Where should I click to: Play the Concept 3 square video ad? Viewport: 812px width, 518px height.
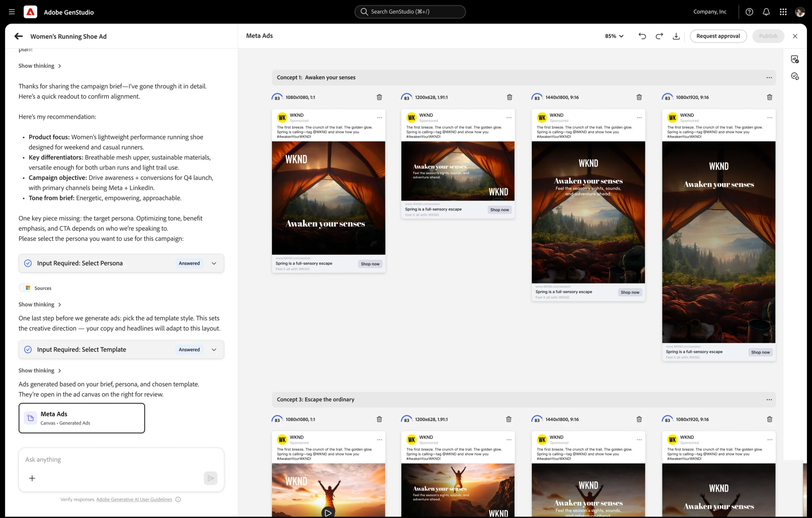(x=328, y=513)
